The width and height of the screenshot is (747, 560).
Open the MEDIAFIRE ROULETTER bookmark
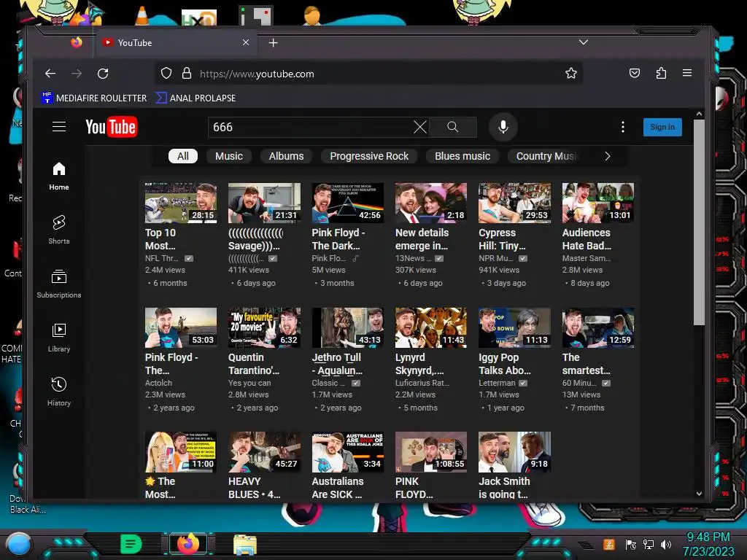click(x=94, y=98)
